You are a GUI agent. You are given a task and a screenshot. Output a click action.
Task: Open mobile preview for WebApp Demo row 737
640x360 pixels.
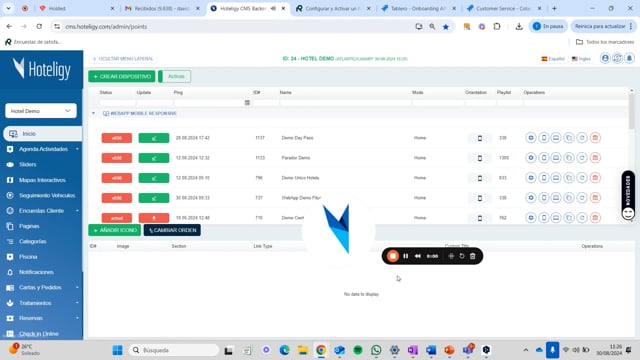click(544, 198)
